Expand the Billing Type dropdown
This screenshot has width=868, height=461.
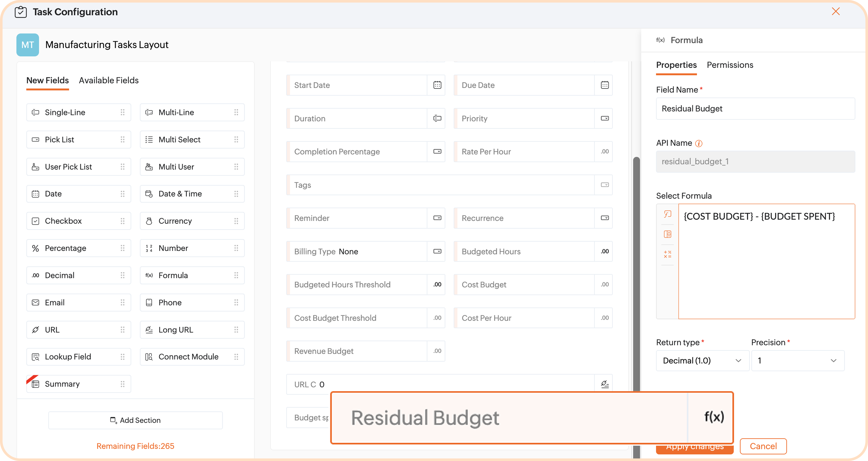(437, 251)
